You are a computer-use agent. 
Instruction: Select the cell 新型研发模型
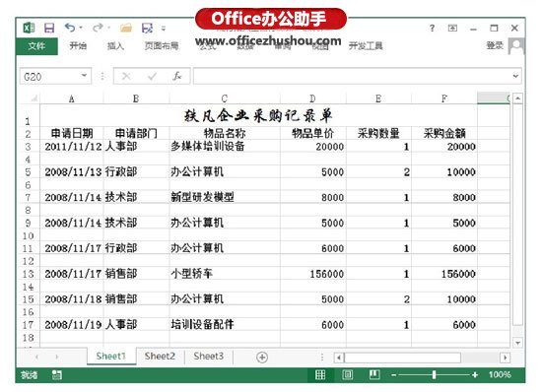coord(225,197)
